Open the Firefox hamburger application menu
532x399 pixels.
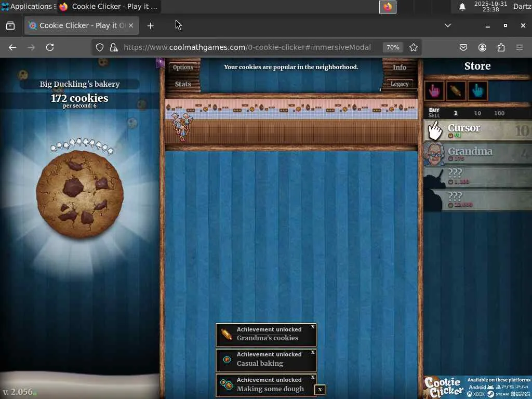click(520, 47)
